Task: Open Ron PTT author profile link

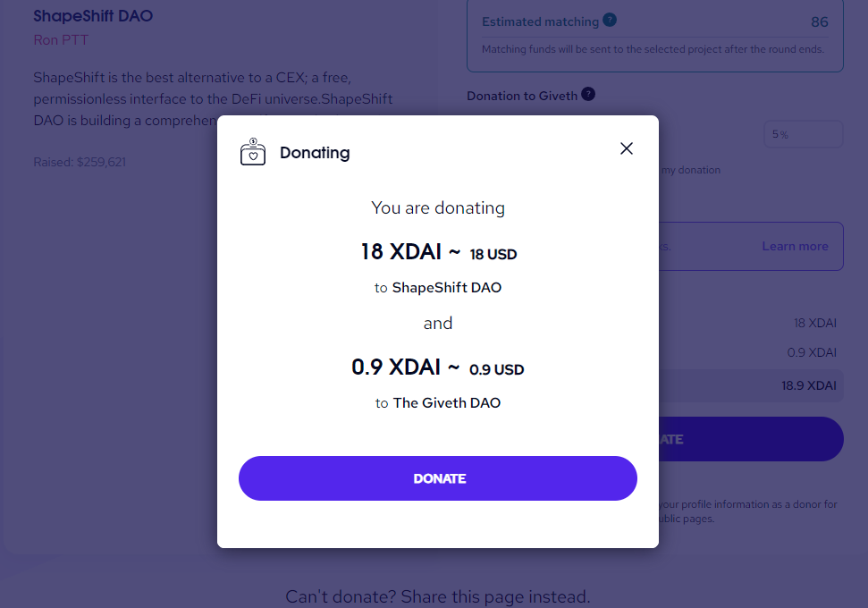Action: (x=61, y=40)
